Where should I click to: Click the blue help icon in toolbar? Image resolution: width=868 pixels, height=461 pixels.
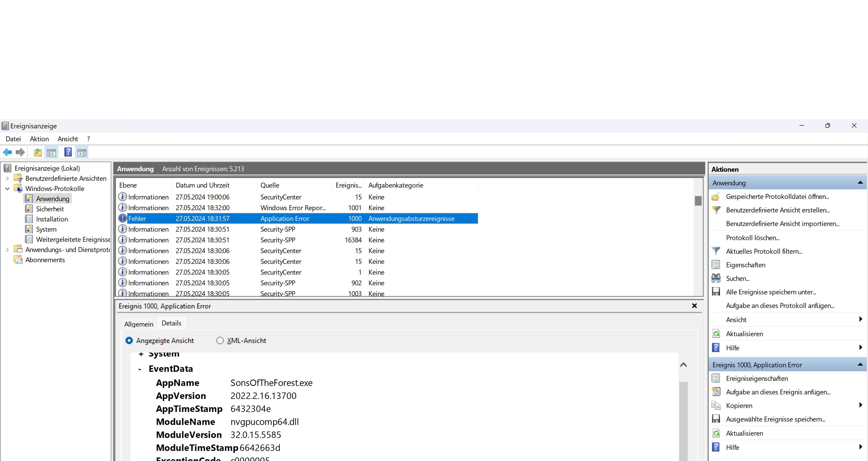click(x=68, y=152)
